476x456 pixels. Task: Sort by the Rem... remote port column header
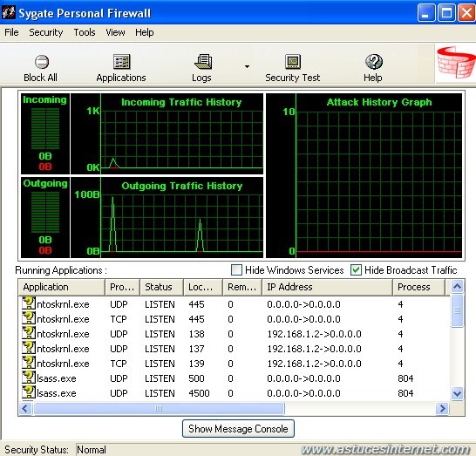point(242,287)
